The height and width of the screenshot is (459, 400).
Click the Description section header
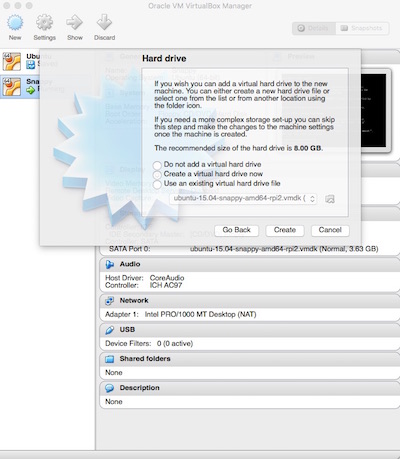click(x=250, y=388)
